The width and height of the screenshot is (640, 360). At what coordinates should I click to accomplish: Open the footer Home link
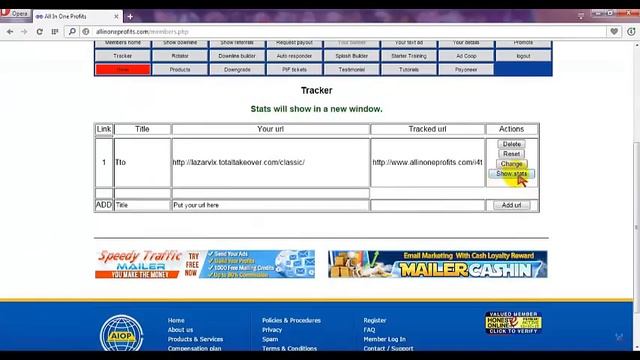click(x=176, y=320)
